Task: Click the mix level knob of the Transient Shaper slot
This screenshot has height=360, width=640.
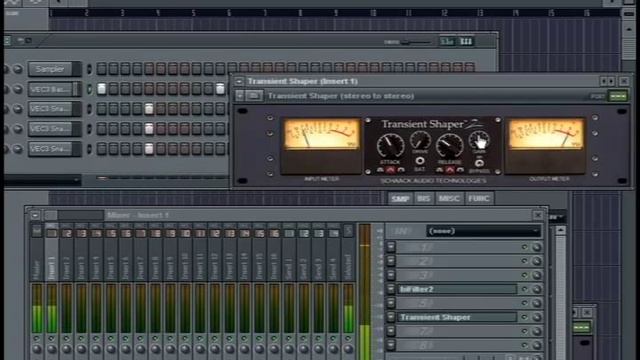Action: click(536, 317)
